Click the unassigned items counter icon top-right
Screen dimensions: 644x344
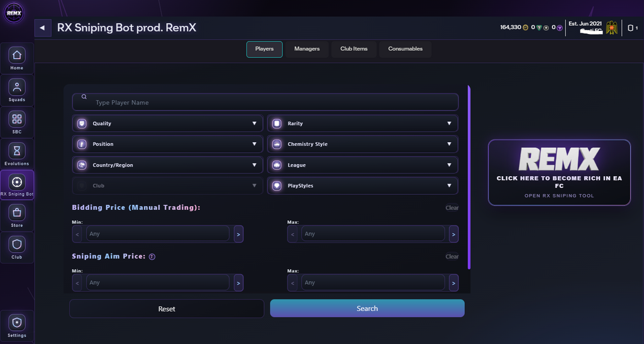(x=630, y=28)
